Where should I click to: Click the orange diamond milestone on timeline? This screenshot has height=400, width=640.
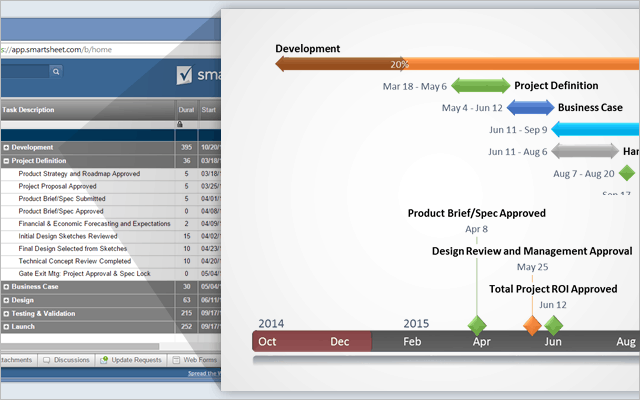532,325
